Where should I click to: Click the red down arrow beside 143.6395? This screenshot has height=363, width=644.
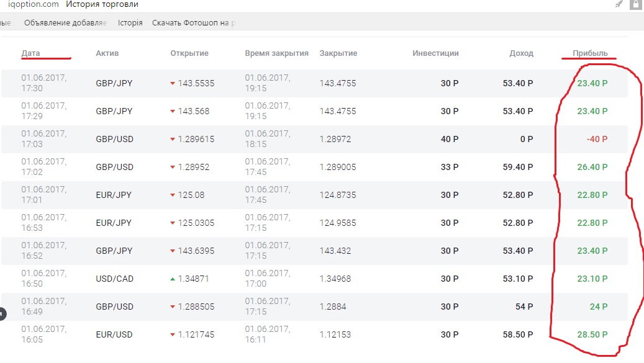pos(173,251)
